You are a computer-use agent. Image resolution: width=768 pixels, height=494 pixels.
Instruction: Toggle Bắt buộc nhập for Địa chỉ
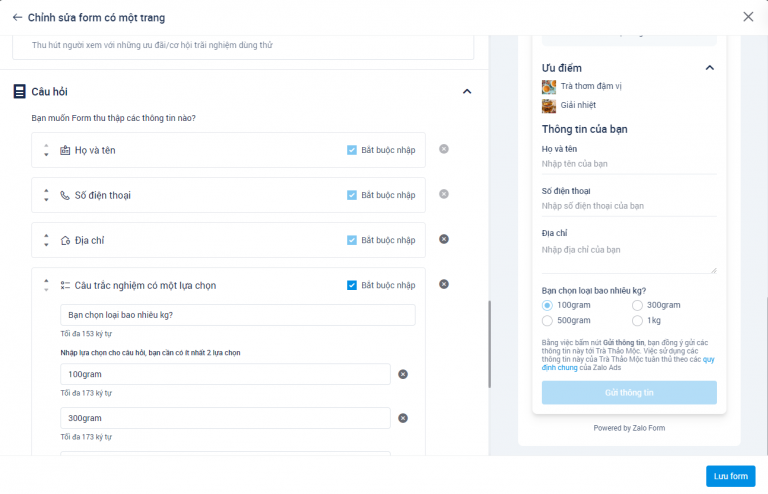pos(352,240)
